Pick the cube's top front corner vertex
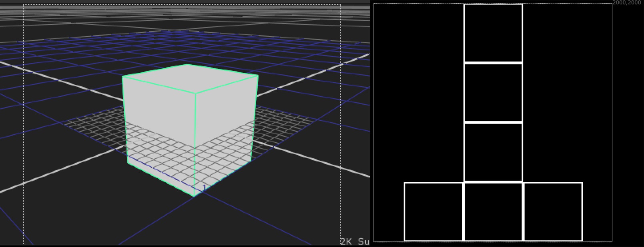The image size is (644, 247). click(195, 94)
